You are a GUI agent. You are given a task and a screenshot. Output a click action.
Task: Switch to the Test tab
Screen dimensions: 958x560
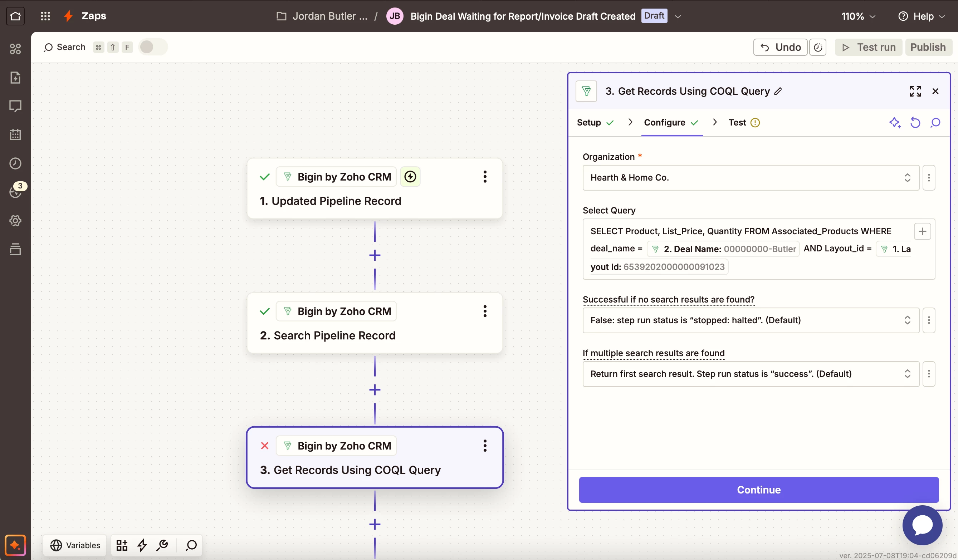click(744, 122)
